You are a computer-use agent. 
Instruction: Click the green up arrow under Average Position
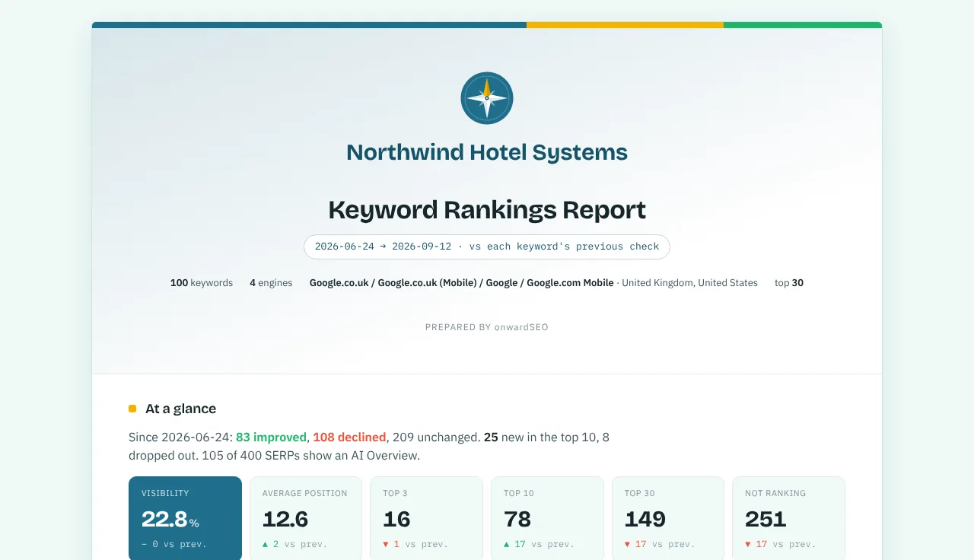tap(266, 544)
